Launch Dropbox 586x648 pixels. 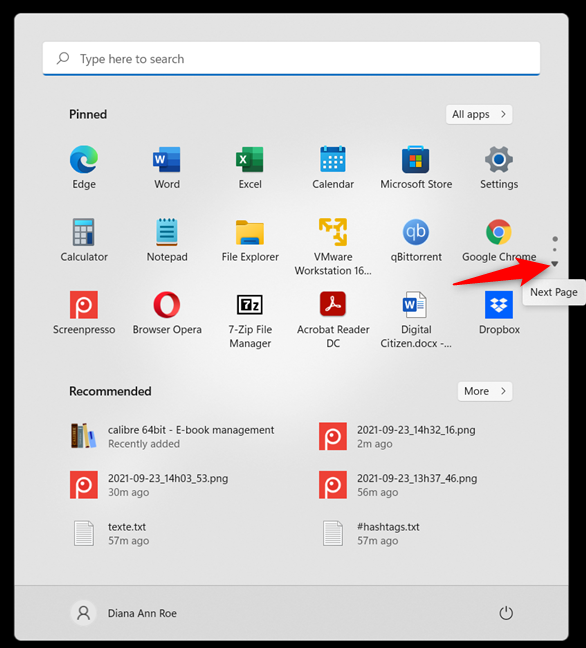point(499,312)
